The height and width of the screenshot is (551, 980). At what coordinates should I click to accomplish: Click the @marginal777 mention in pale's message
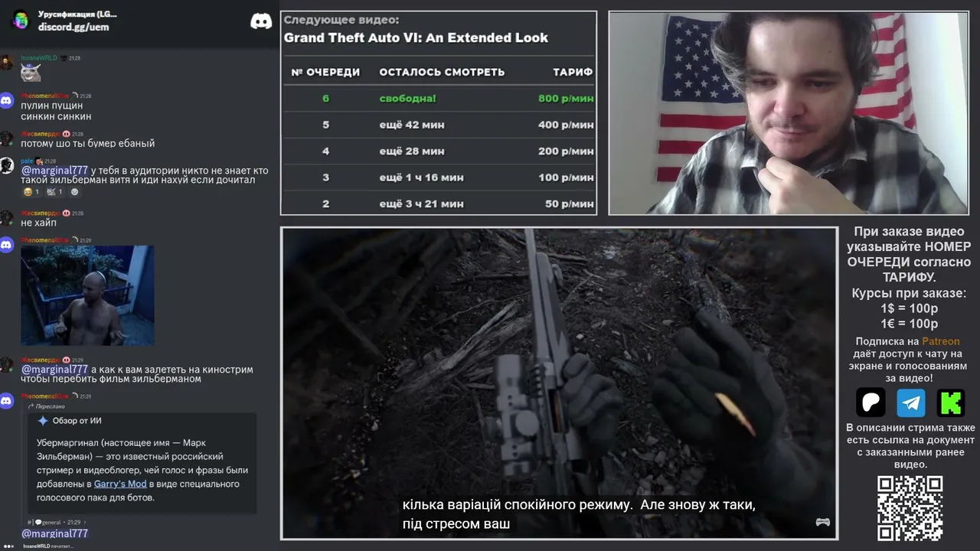(54, 170)
